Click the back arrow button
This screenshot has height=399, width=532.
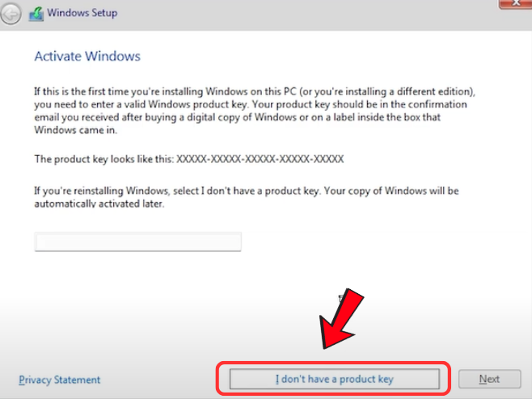11,14
